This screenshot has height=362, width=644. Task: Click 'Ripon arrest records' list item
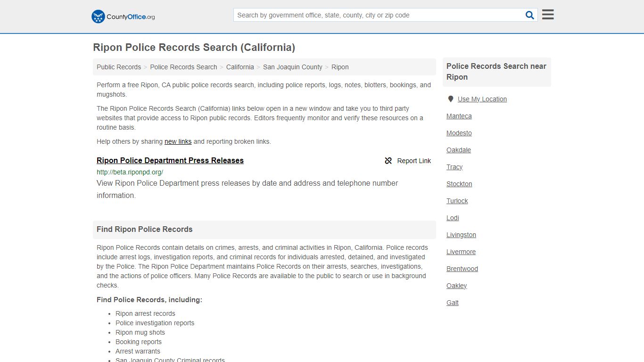[x=145, y=313]
